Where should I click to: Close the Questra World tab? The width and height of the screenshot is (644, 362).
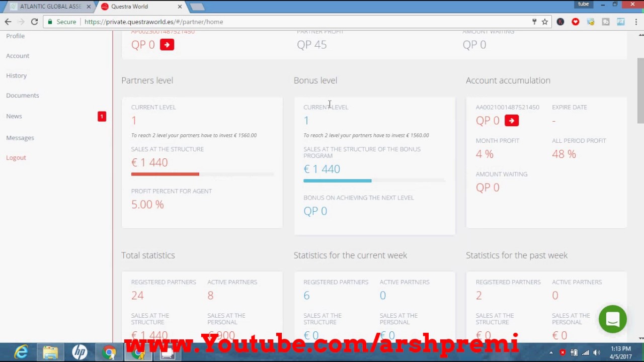[x=180, y=7]
